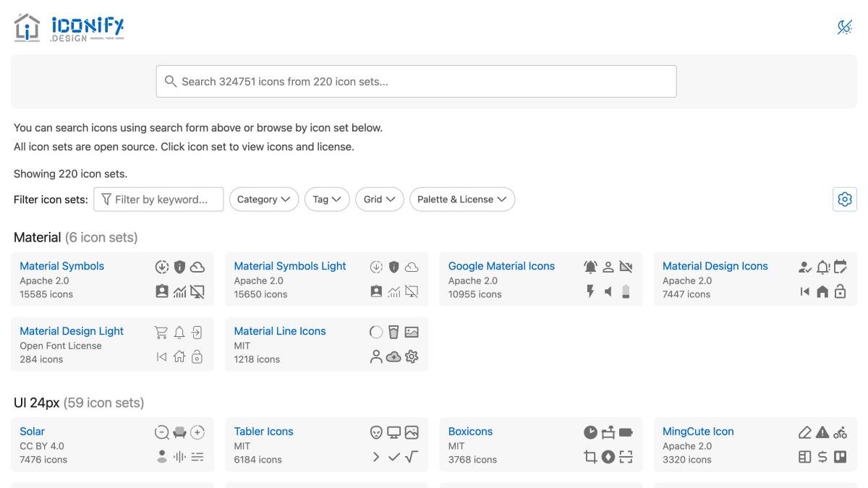This screenshot has height=488, width=868.
Task: Click the shield icon in Material Symbols
Action: coord(179,267)
